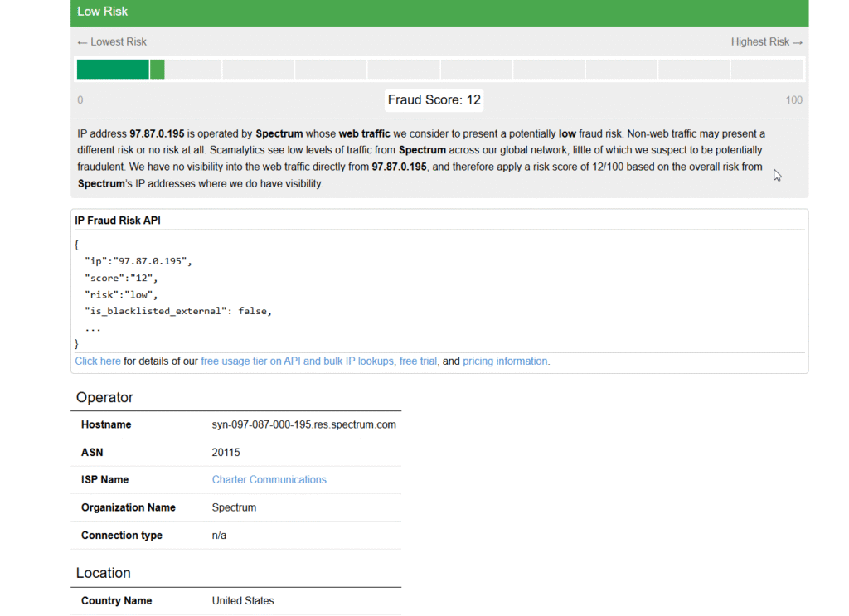Click the Operator section heading
The width and height of the screenshot is (849, 616).
point(104,398)
